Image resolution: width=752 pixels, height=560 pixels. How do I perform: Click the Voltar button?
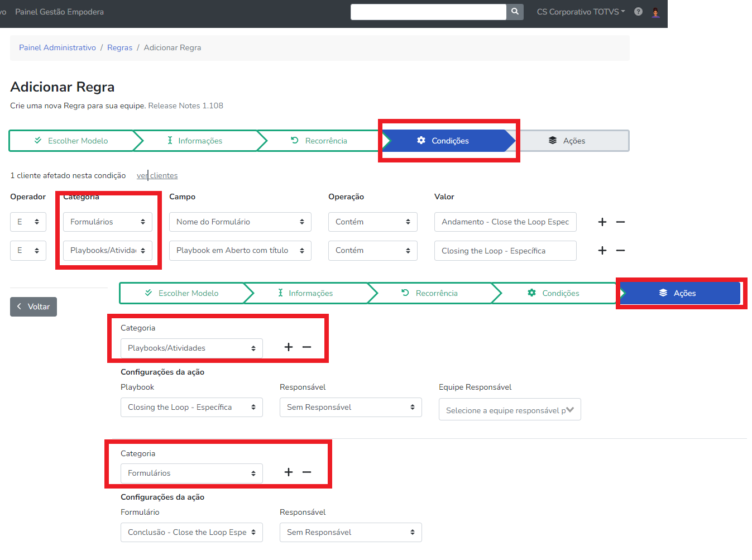pyautogui.click(x=33, y=307)
